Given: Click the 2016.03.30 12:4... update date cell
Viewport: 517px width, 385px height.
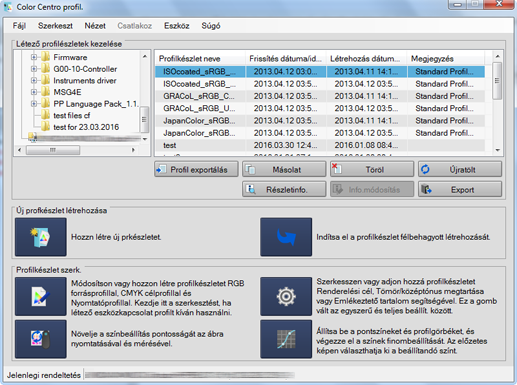Looking at the screenshot, I should click(x=285, y=145).
